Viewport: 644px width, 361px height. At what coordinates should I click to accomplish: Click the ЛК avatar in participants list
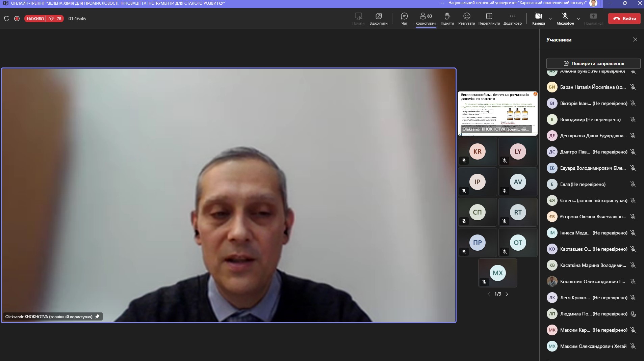(x=552, y=298)
